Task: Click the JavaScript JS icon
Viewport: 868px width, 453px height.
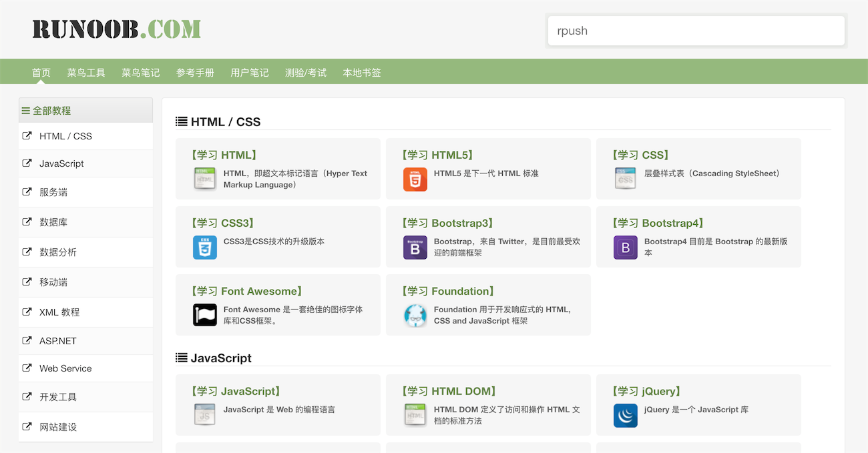Action: pyautogui.click(x=205, y=416)
